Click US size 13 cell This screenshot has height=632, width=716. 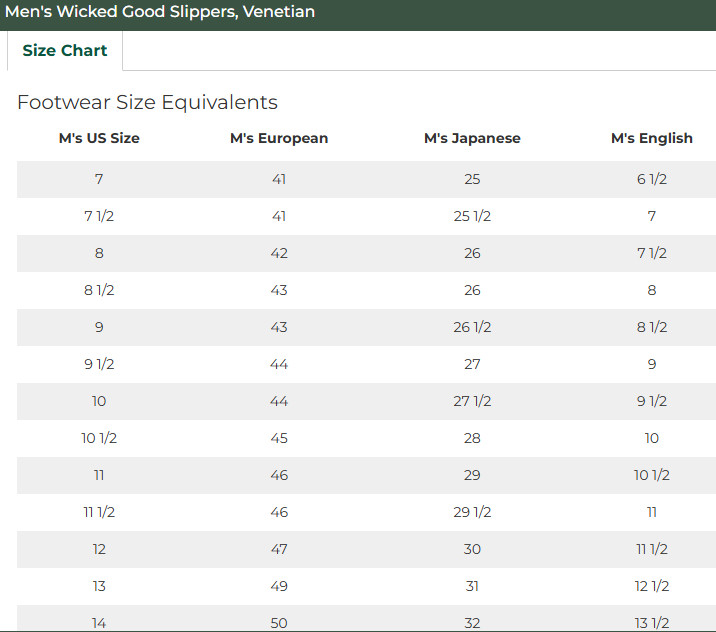[99, 586]
